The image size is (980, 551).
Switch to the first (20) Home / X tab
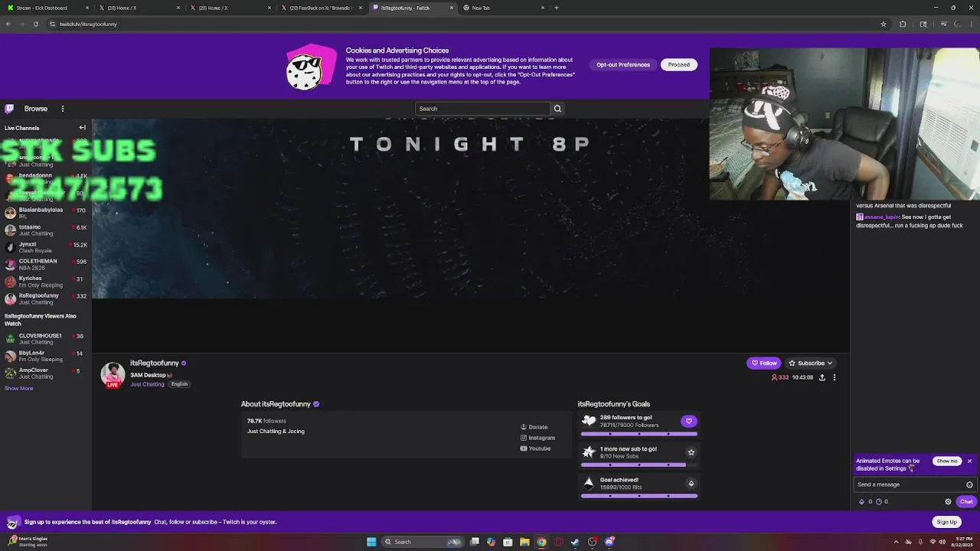coord(139,8)
